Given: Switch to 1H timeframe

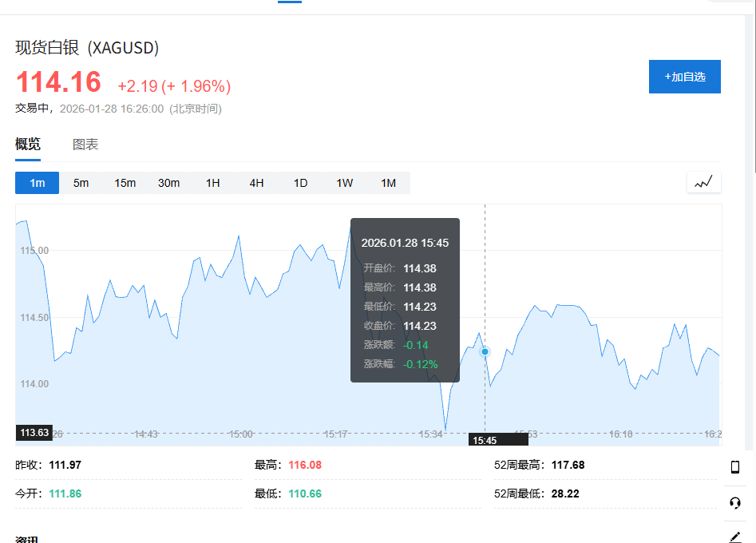Looking at the screenshot, I should (213, 183).
